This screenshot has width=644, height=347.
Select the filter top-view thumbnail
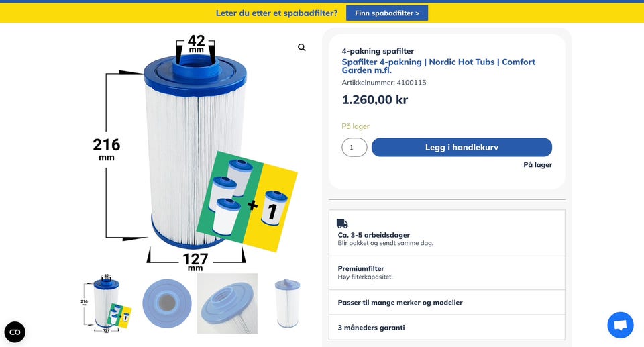point(167,303)
